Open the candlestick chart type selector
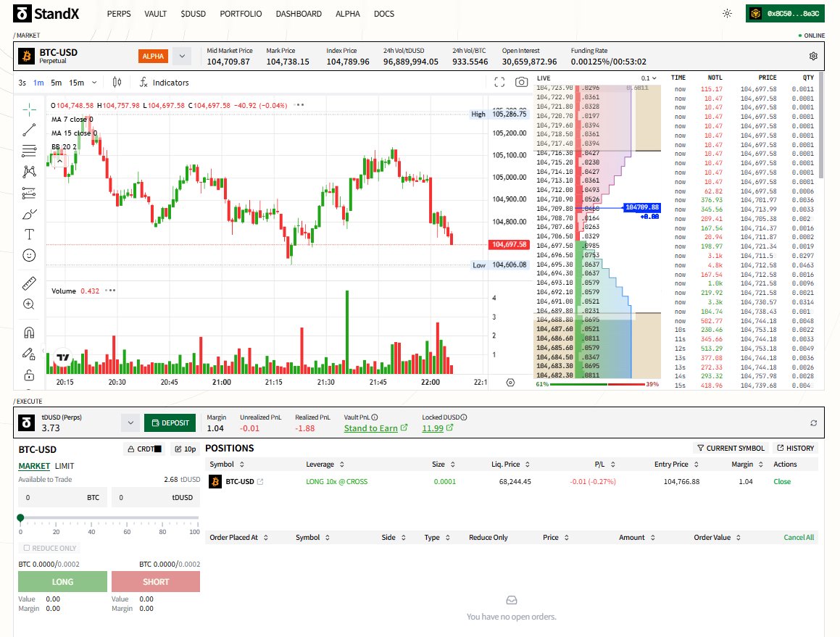 117,82
